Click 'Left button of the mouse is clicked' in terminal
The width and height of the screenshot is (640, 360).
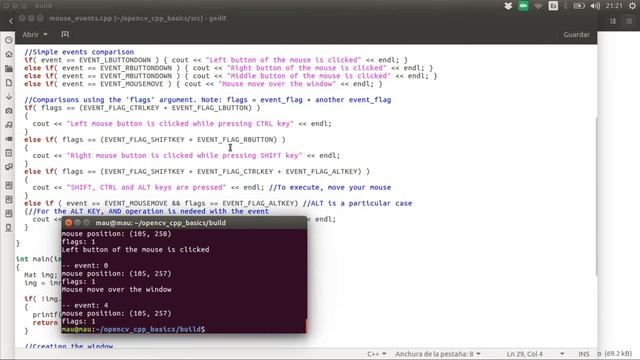[x=135, y=249]
